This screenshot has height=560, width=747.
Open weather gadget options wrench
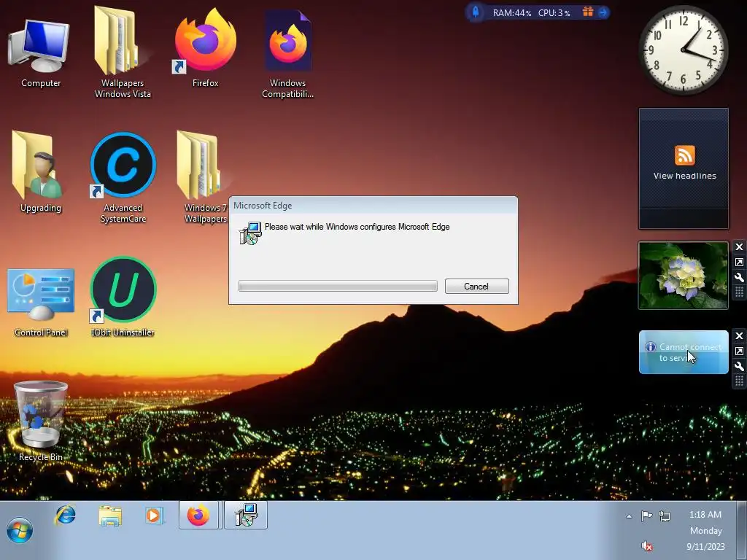click(x=739, y=366)
